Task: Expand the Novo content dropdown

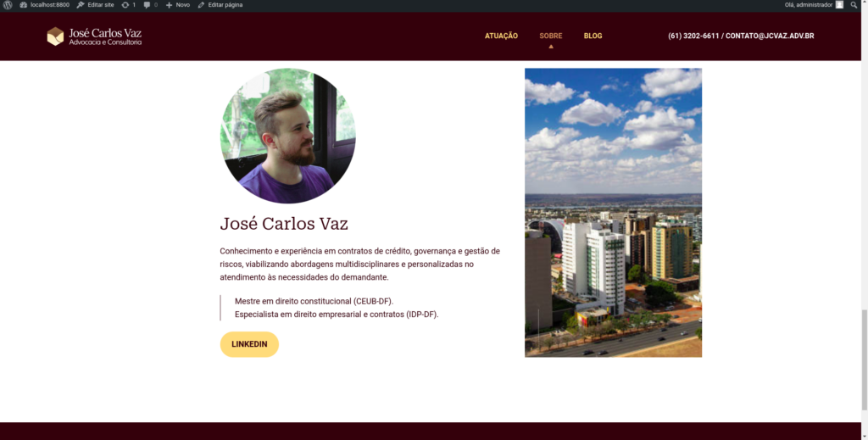Action: point(177,5)
